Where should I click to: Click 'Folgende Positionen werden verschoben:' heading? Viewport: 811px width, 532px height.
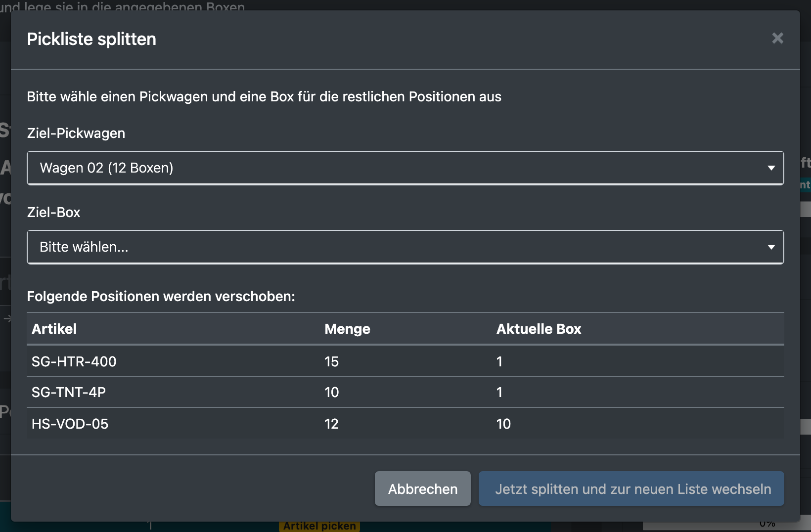pos(161,296)
